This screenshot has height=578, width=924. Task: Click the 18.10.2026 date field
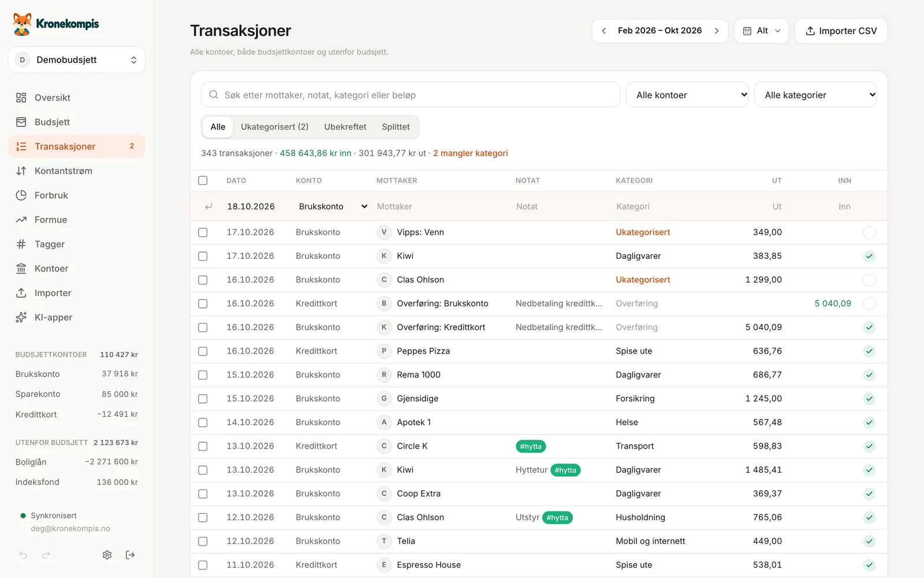pyautogui.click(x=251, y=206)
